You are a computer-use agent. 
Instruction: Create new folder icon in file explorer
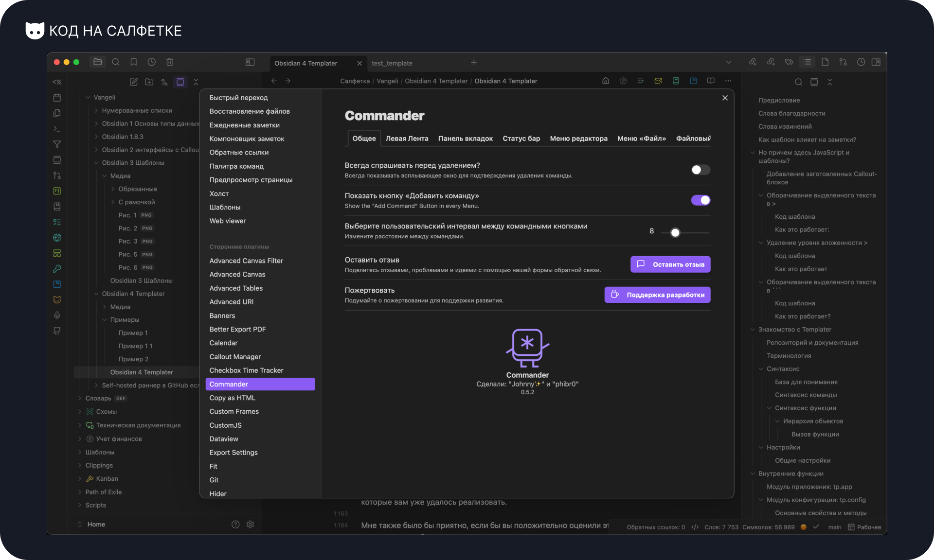[x=149, y=82]
